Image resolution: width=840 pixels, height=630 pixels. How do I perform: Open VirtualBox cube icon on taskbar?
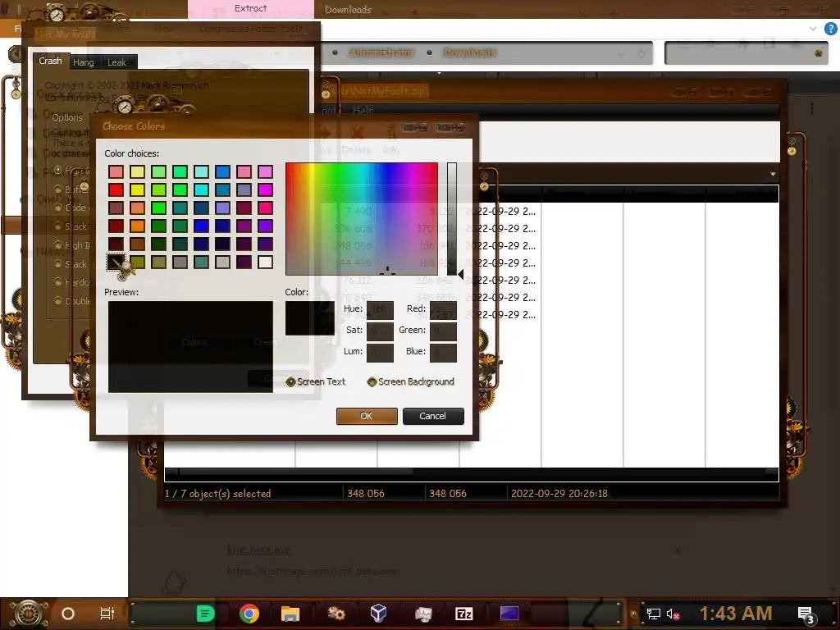click(x=378, y=614)
